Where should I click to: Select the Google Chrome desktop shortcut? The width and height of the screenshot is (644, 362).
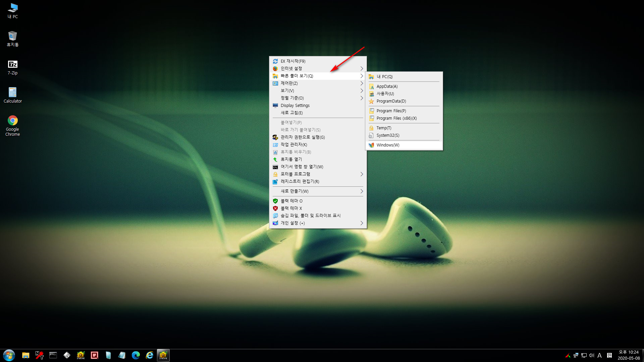click(x=13, y=126)
